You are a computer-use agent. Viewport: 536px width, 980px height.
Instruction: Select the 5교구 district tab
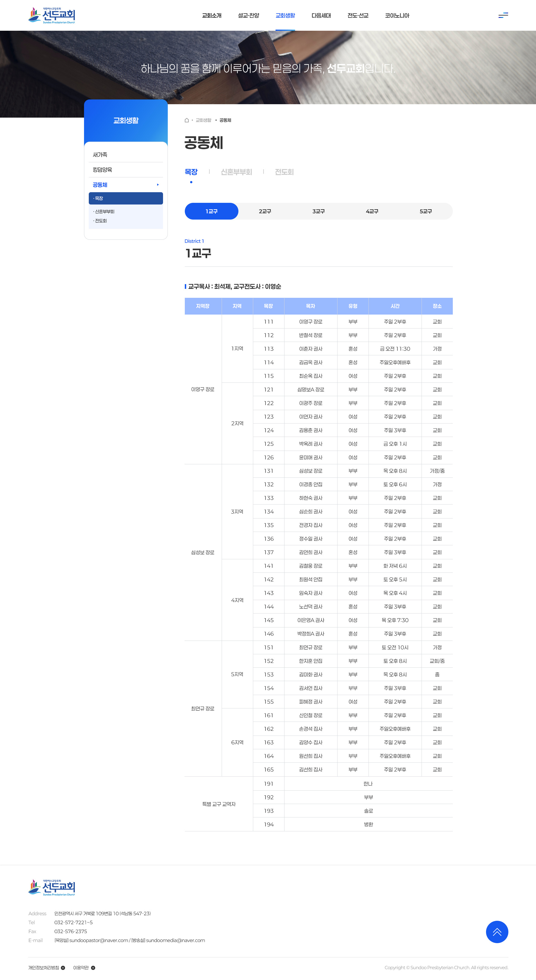425,211
